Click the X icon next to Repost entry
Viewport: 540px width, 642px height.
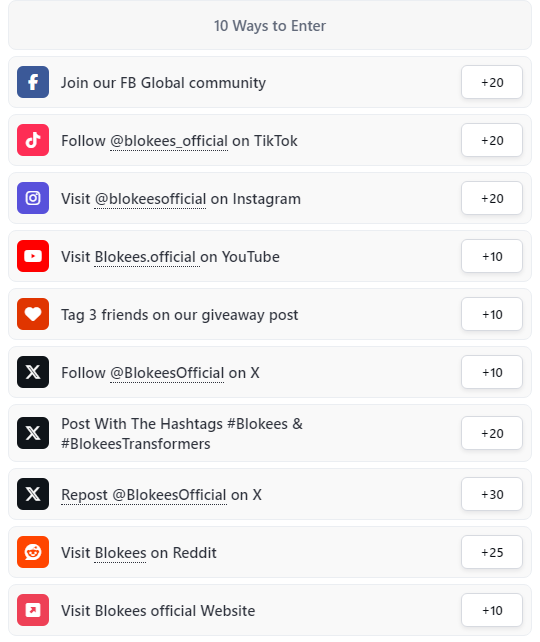point(33,494)
